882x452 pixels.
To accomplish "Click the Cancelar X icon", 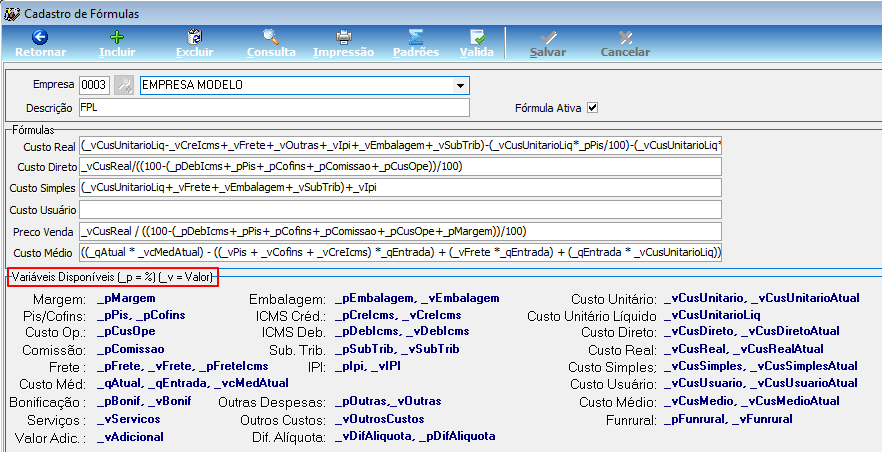I will (x=625, y=37).
